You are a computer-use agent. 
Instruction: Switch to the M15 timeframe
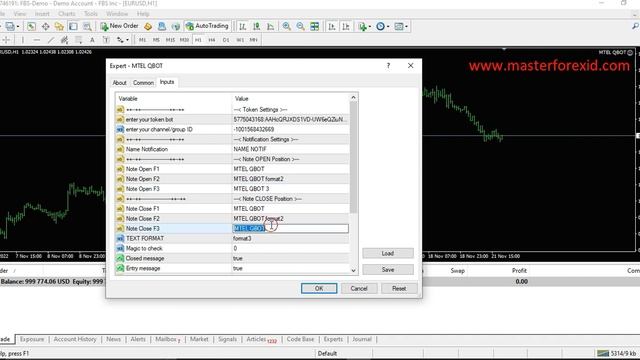tap(170, 40)
